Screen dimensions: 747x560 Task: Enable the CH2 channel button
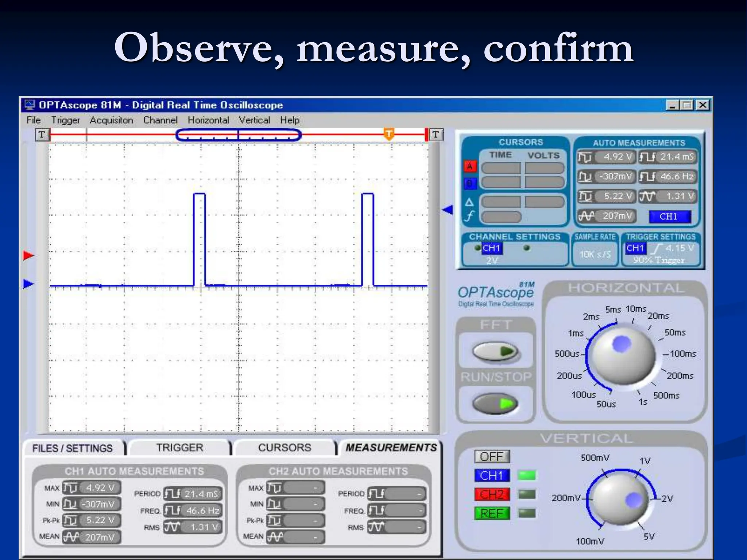click(x=492, y=494)
